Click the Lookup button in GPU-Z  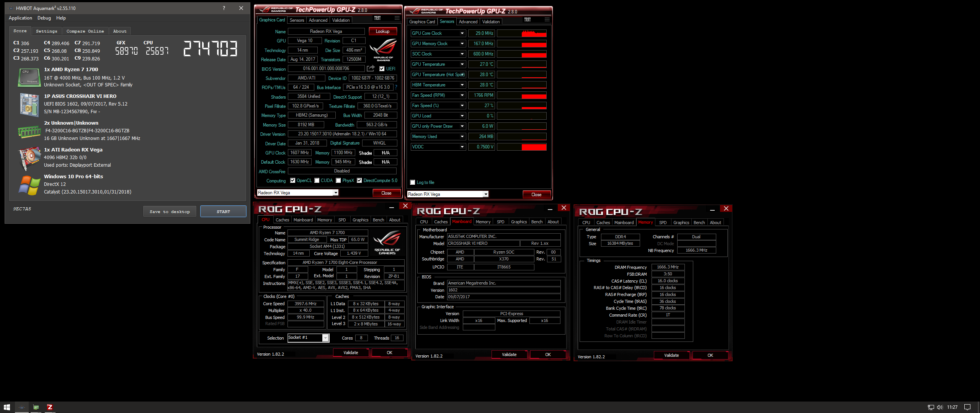pos(382,31)
